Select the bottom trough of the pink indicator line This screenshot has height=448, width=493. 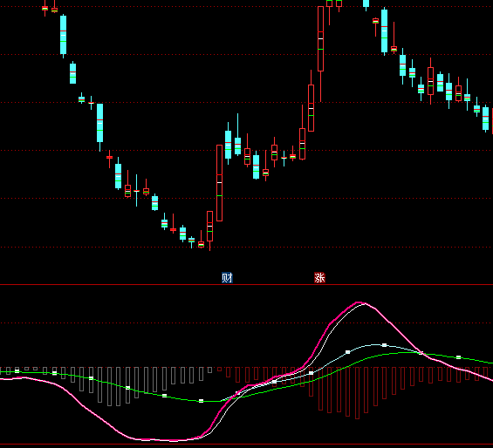click(x=173, y=440)
